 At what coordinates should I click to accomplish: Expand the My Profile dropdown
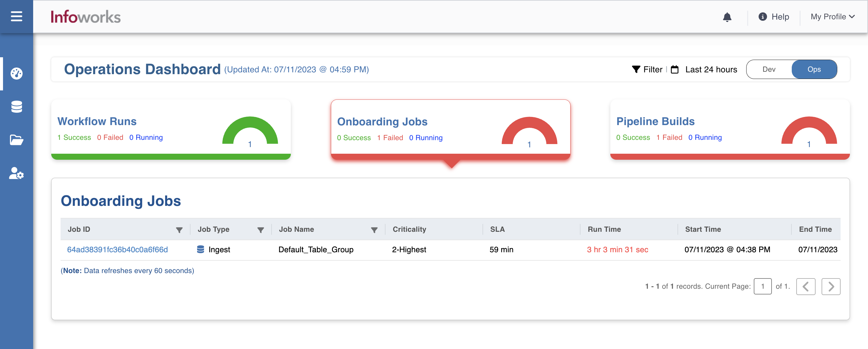pos(833,17)
